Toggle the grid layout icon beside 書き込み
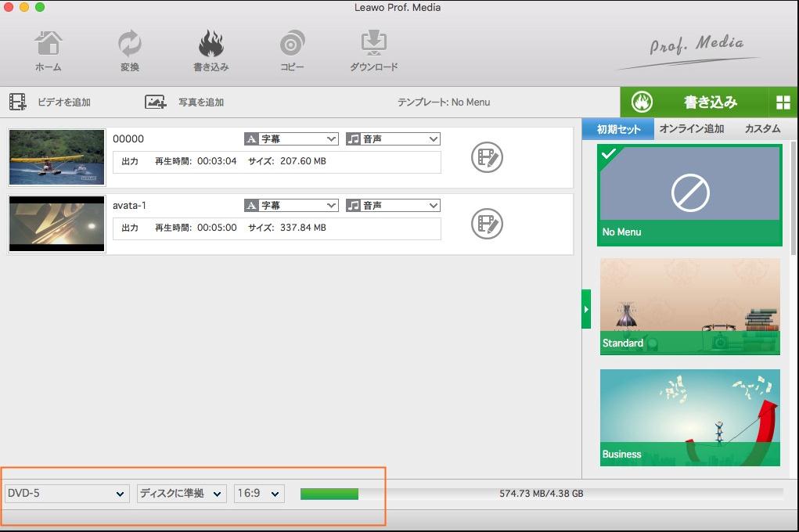 [783, 102]
